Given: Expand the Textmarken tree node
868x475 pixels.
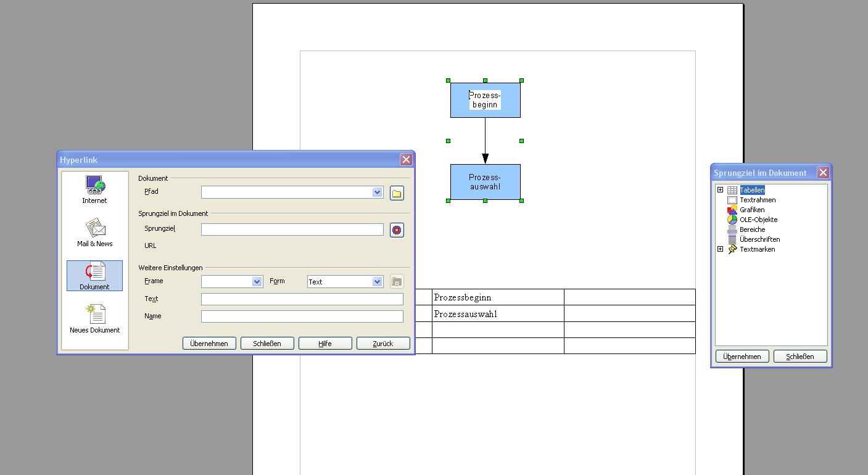Looking at the screenshot, I should (720, 249).
